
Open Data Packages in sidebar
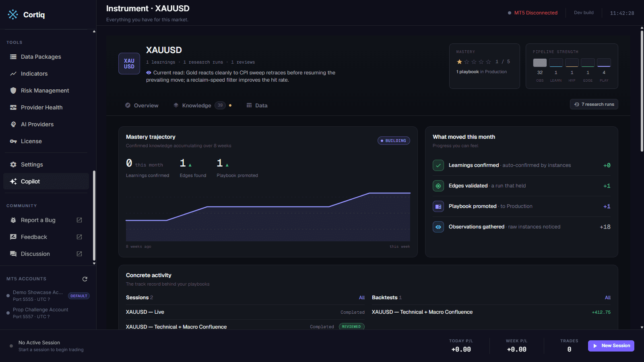46,57
